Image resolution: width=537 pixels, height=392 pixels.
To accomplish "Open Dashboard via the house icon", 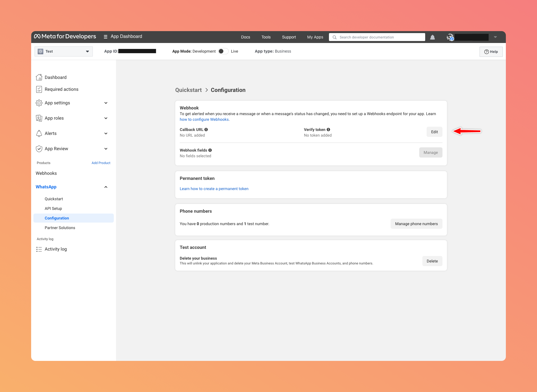I will (x=39, y=77).
